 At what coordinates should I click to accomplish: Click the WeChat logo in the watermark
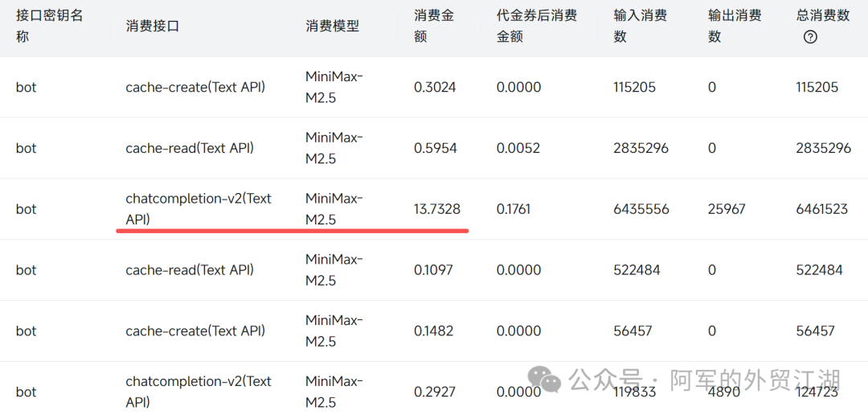pyautogui.click(x=549, y=380)
